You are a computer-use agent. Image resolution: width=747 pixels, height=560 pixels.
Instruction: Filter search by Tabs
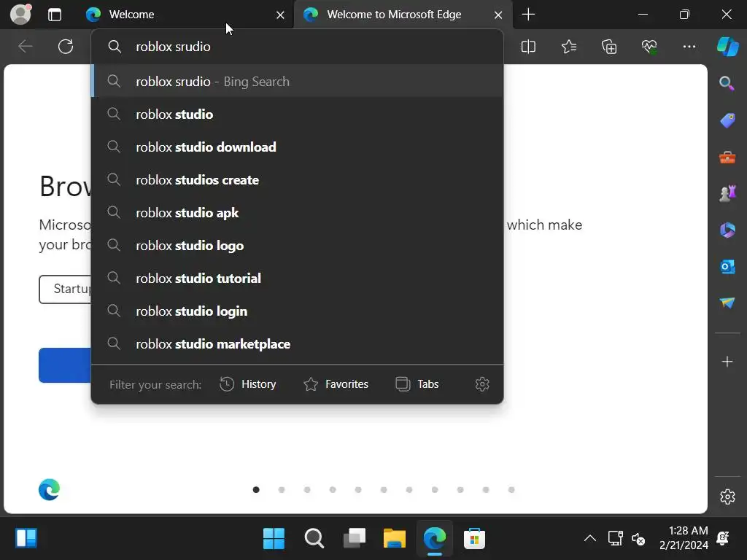pos(417,384)
